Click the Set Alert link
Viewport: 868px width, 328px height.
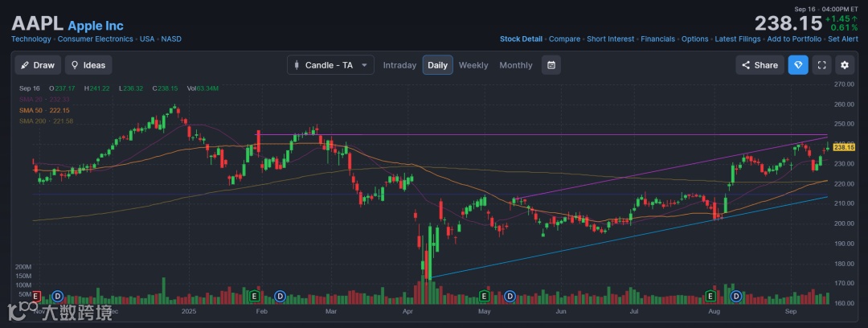point(843,39)
